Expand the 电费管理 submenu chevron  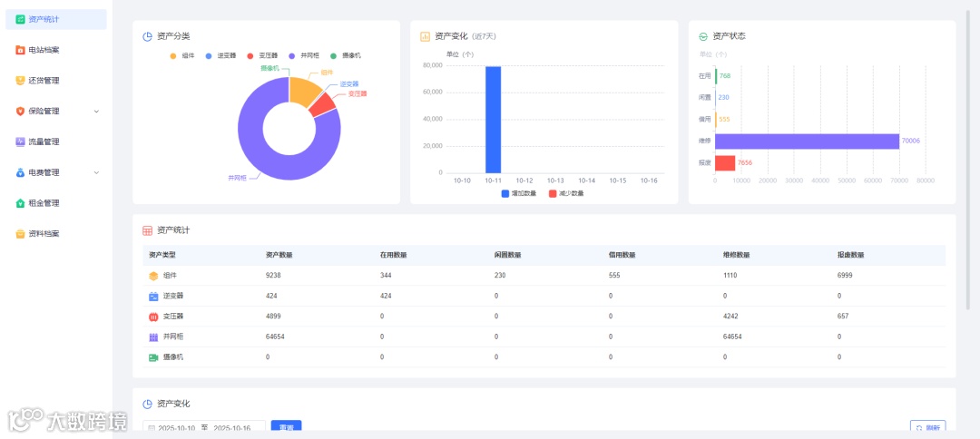coord(96,172)
